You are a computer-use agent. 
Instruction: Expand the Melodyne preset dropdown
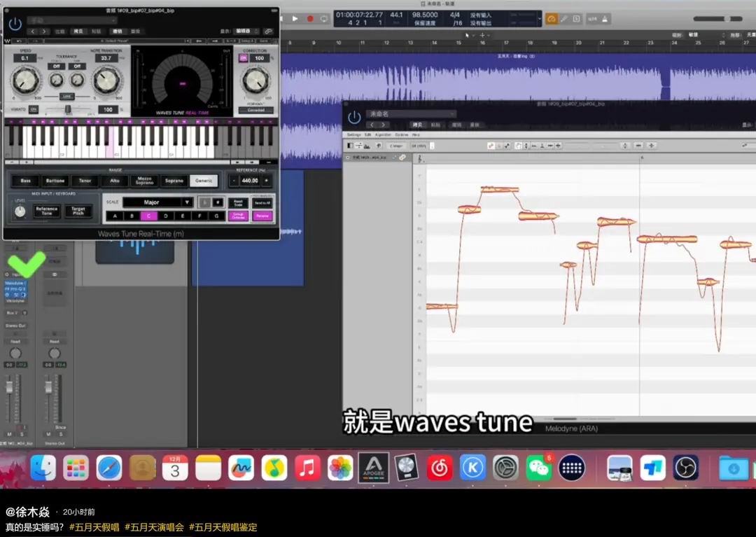click(x=412, y=113)
